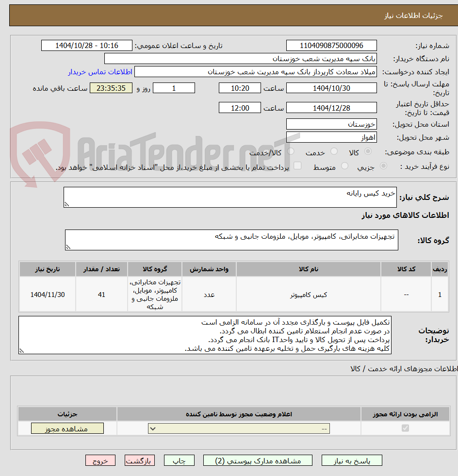The height and width of the screenshot is (476, 458).
Task: Click the price validity date 1404/12/28
Action: [331, 108]
